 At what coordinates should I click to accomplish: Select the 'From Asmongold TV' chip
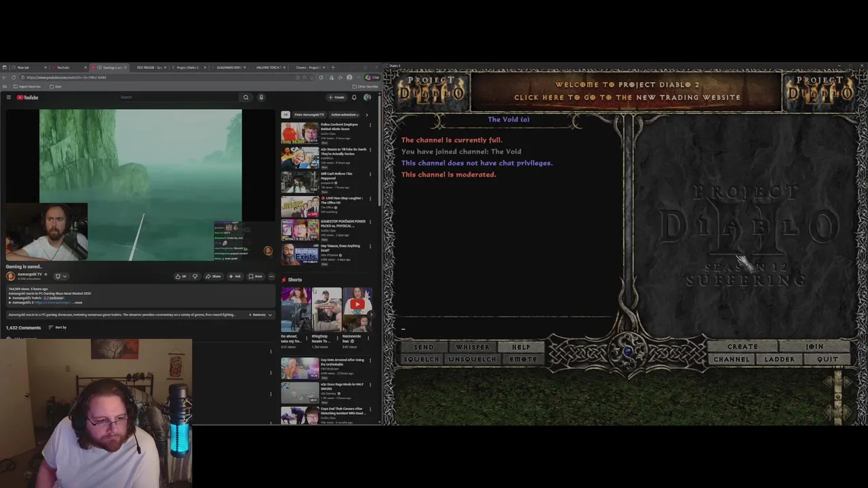[309, 115]
